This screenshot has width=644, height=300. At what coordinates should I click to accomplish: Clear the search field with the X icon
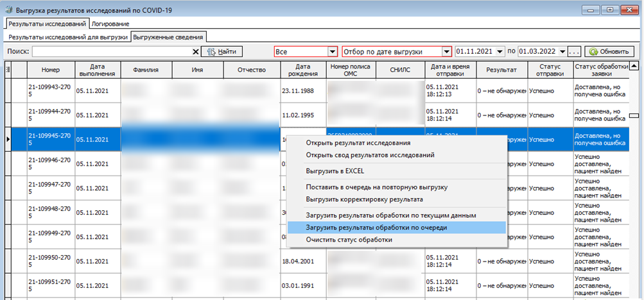[196, 52]
